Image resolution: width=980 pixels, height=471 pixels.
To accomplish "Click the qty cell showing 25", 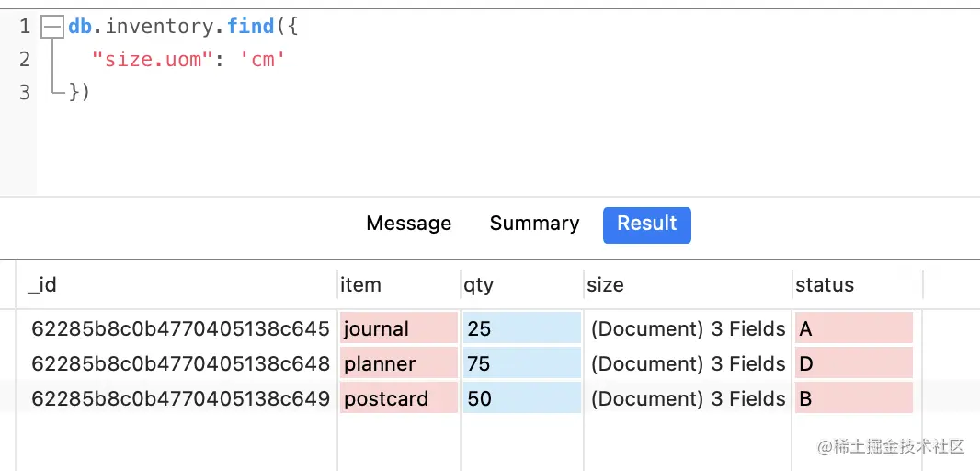I will [521, 328].
